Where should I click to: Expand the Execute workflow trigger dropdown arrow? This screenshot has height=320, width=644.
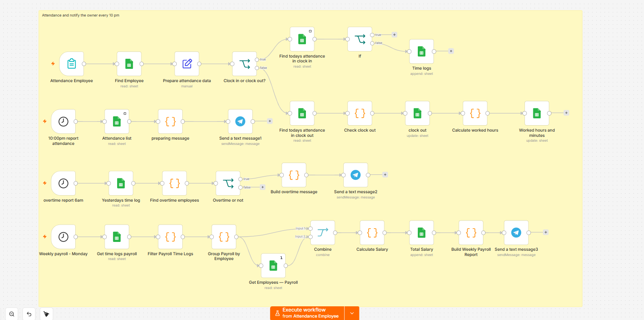(x=352, y=313)
